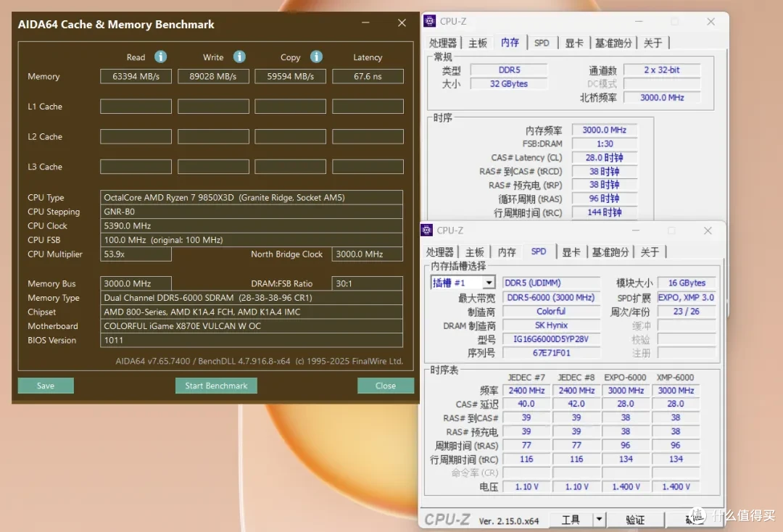The height and width of the screenshot is (532, 783).
Task: Click the DDR5 type value in upper CPU-Z
Action: pos(509,70)
